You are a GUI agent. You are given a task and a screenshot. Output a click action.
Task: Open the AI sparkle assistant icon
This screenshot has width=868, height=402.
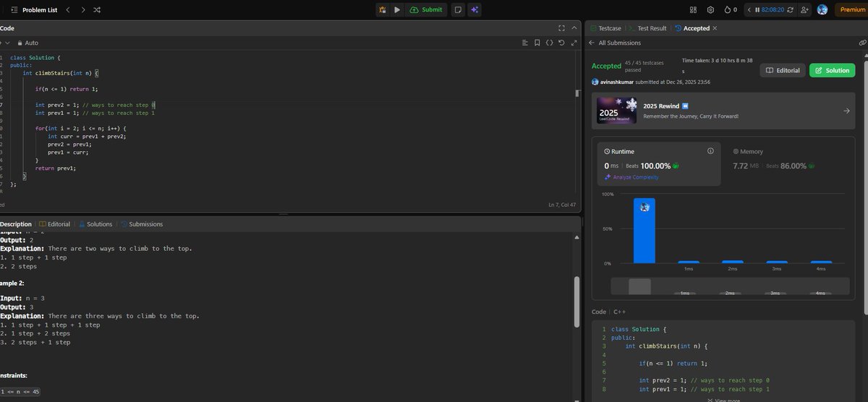coord(475,9)
